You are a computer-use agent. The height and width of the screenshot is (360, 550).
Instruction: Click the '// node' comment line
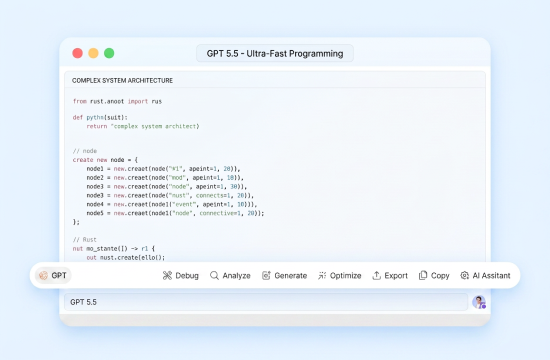click(85, 151)
